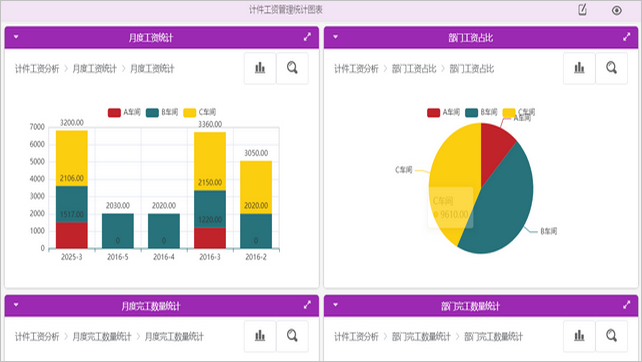The image size is (642, 362).
Task: Collapse the 月度工资统计 panel arrow
Action: [16, 37]
